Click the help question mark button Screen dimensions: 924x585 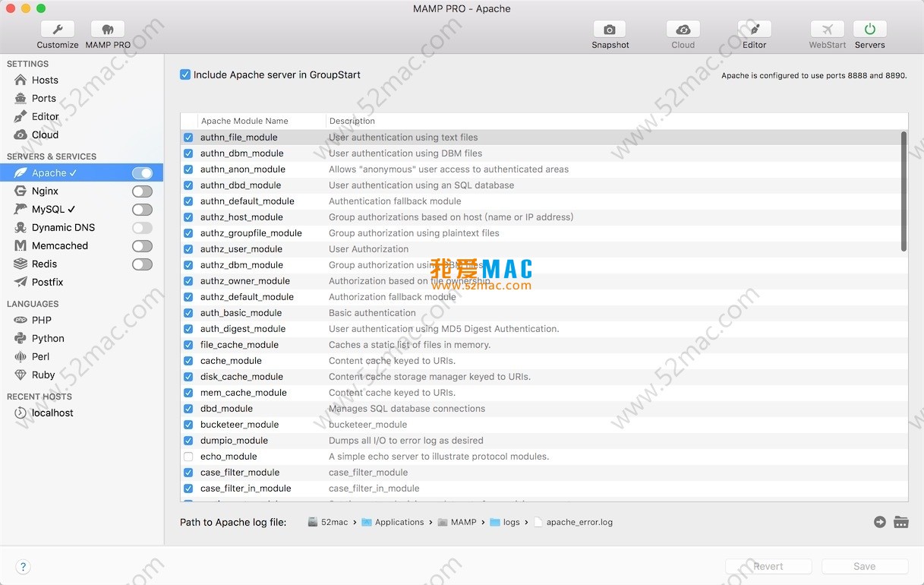pos(23,567)
